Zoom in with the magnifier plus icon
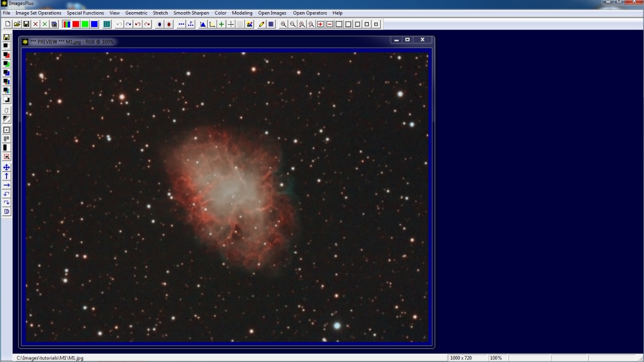The image size is (644, 362). (x=283, y=24)
